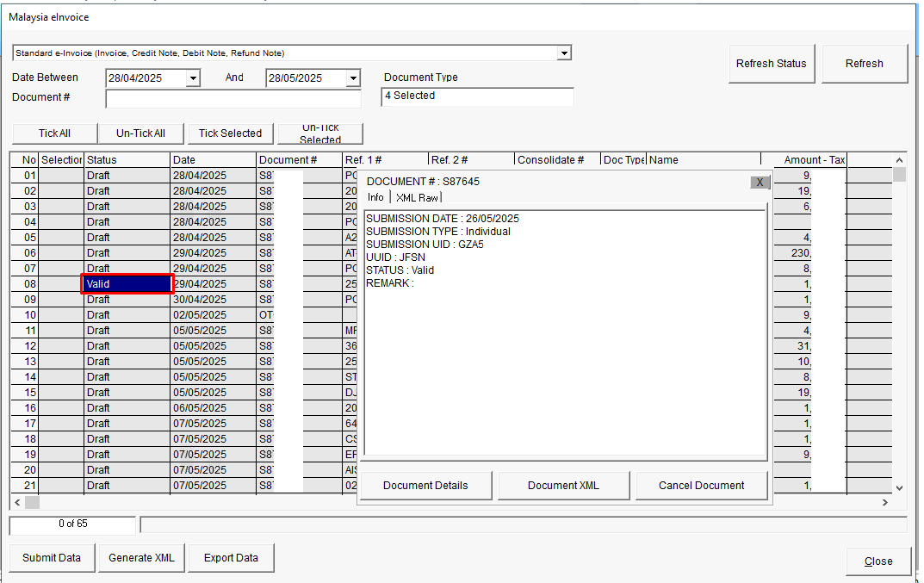This screenshot has width=924, height=583.
Task: Toggle selection cell for row 01
Action: [x=61, y=176]
